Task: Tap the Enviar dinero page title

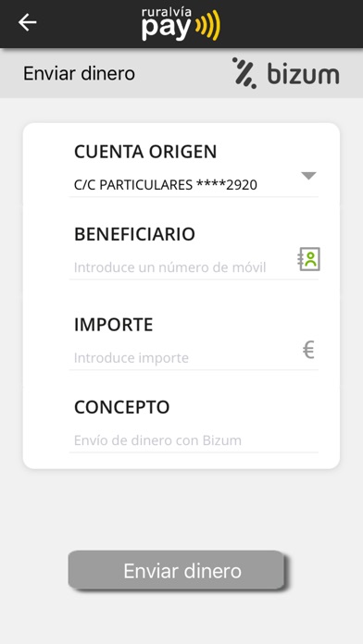Action: (79, 73)
